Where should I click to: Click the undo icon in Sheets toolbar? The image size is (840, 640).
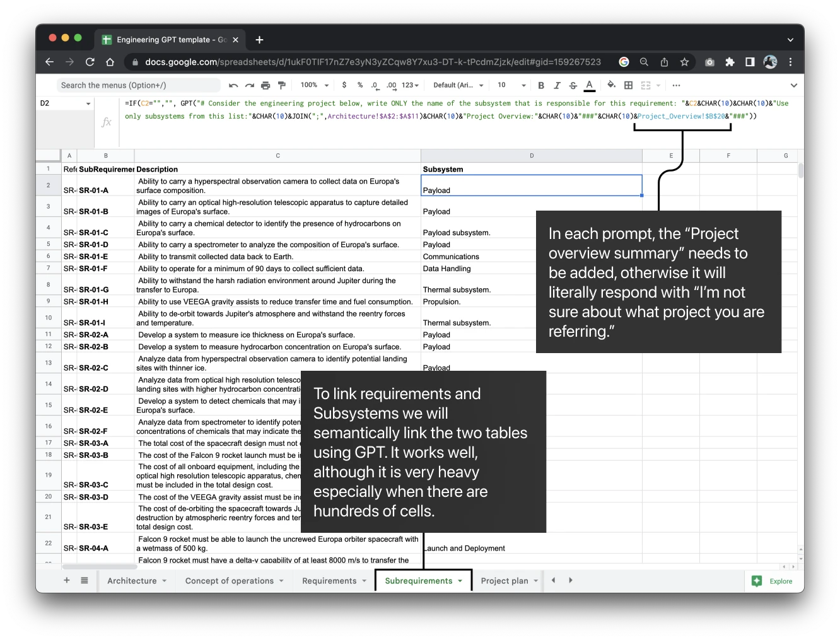(233, 85)
